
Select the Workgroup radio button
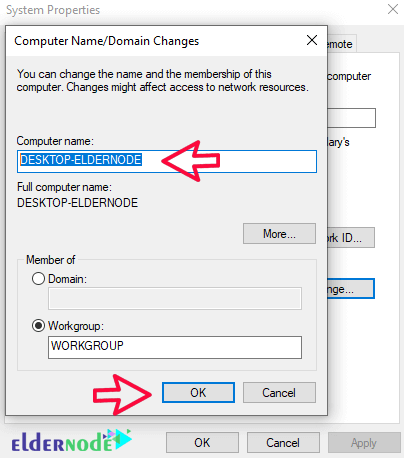(38, 326)
